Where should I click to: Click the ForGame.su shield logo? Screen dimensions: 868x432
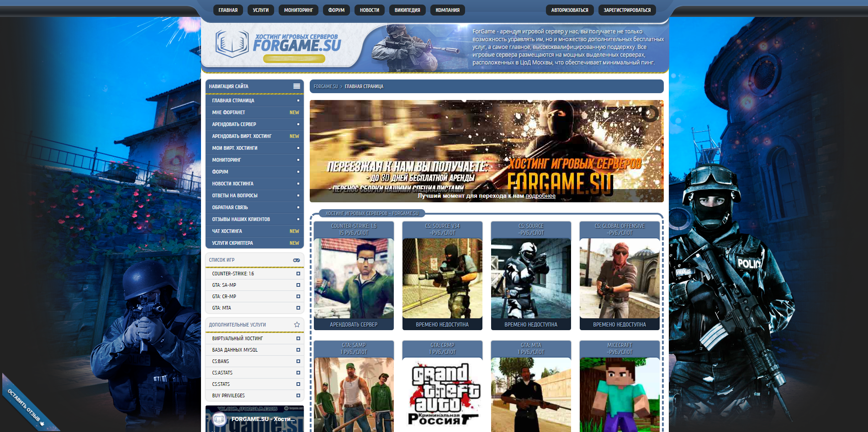click(232, 44)
